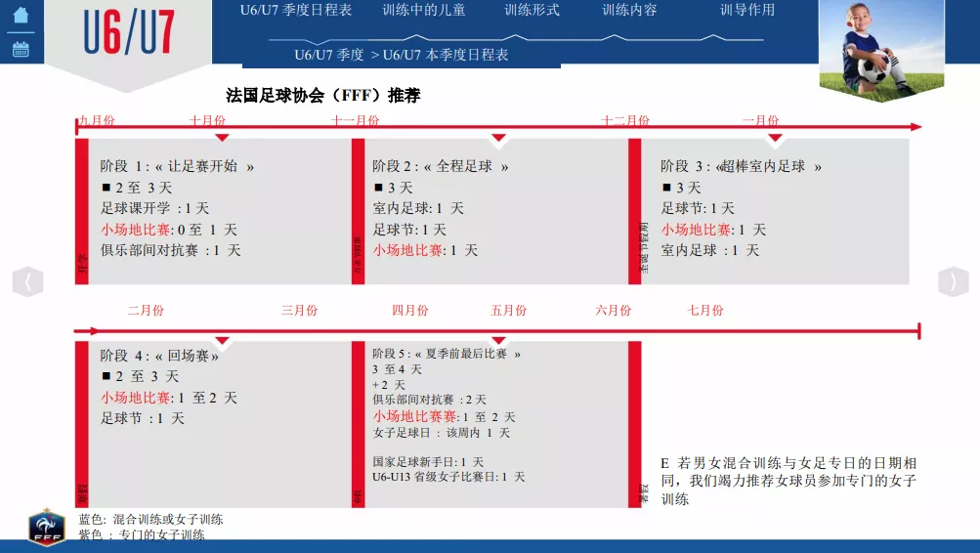Click breadcrumb U6/U7 本季度日程表
This screenshot has width=980, height=553.
coord(446,55)
